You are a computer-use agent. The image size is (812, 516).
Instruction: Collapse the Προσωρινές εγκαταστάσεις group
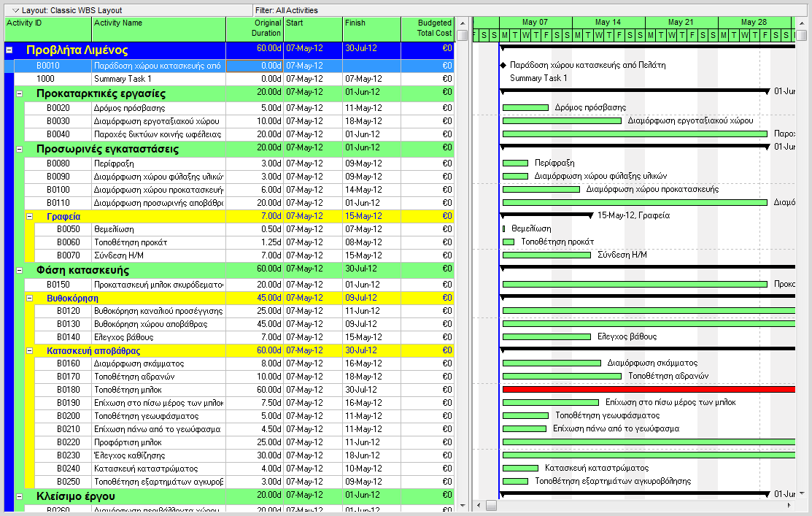point(19,149)
